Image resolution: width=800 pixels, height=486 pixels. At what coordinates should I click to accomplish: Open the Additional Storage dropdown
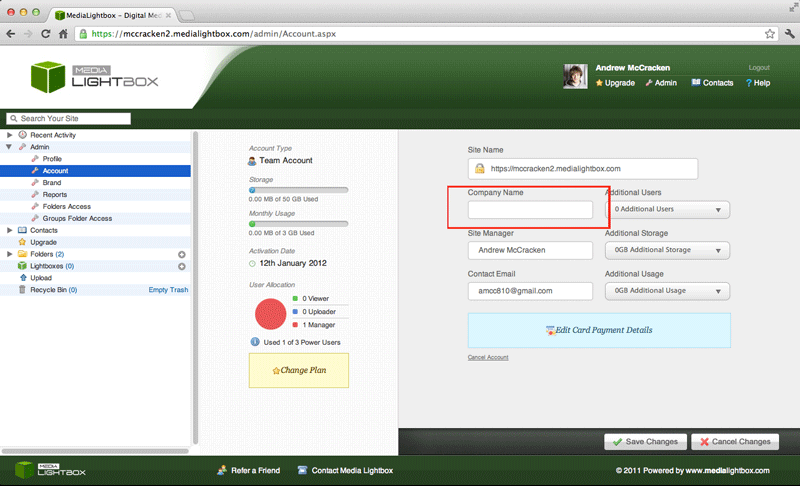click(667, 251)
